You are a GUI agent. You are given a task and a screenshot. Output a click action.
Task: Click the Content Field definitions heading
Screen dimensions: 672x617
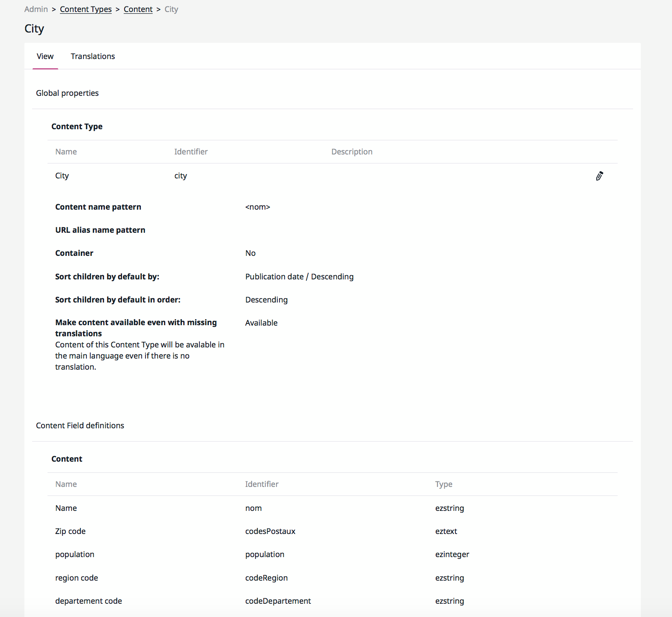[80, 426]
